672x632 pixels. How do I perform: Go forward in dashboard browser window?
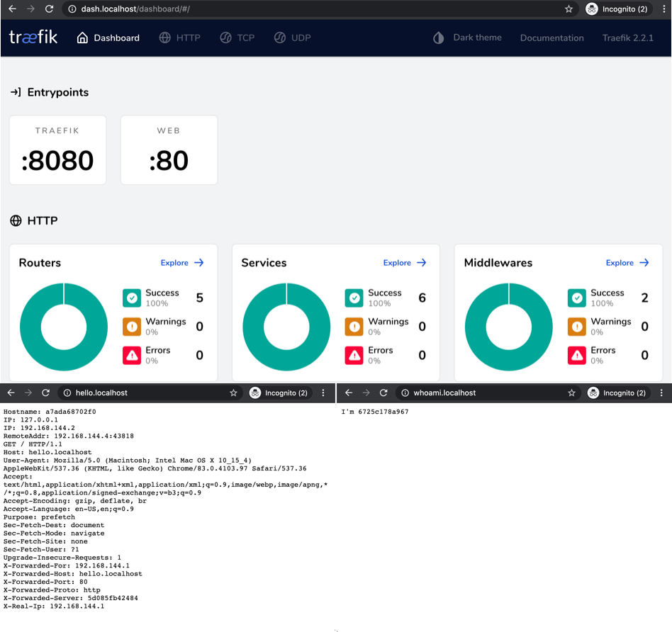[30, 9]
